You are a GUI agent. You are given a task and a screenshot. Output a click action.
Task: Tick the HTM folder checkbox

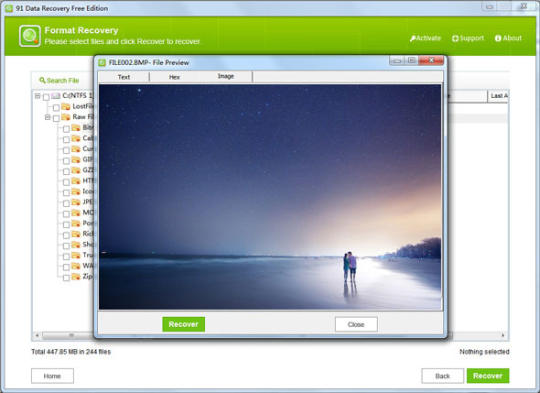pyautogui.click(x=66, y=182)
